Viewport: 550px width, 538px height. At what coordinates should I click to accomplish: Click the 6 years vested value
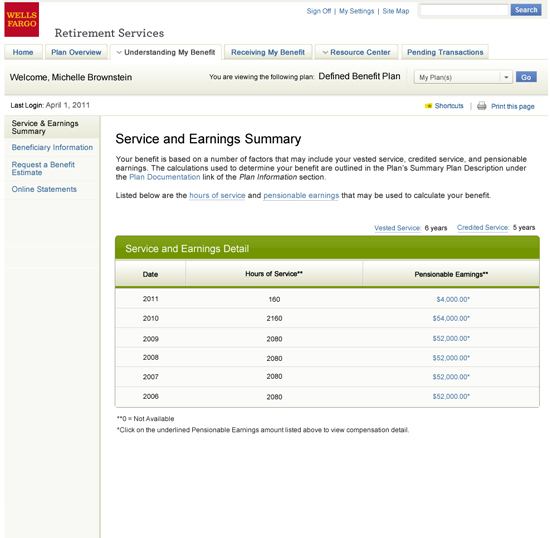[x=436, y=228]
